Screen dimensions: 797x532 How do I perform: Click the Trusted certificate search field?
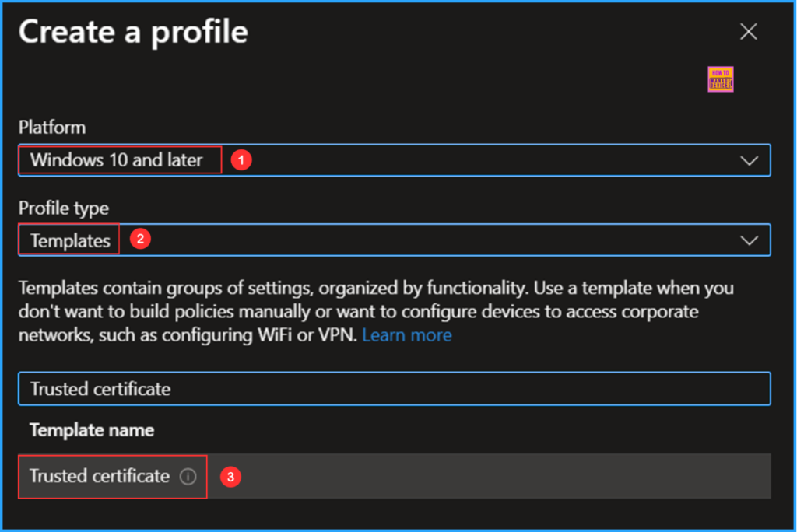395,389
